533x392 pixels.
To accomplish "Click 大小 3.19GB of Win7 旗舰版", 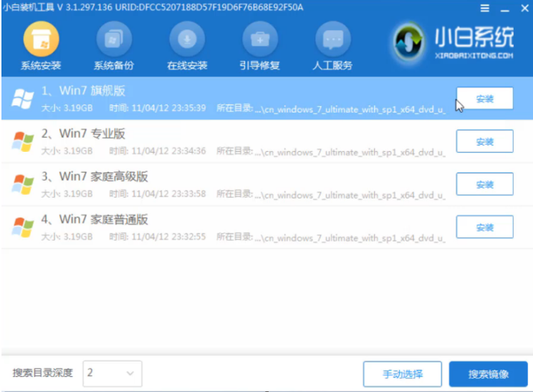I will (x=67, y=108).
